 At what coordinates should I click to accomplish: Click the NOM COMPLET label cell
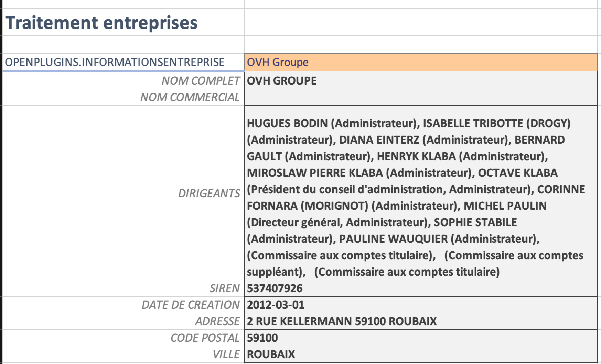tap(123, 80)
